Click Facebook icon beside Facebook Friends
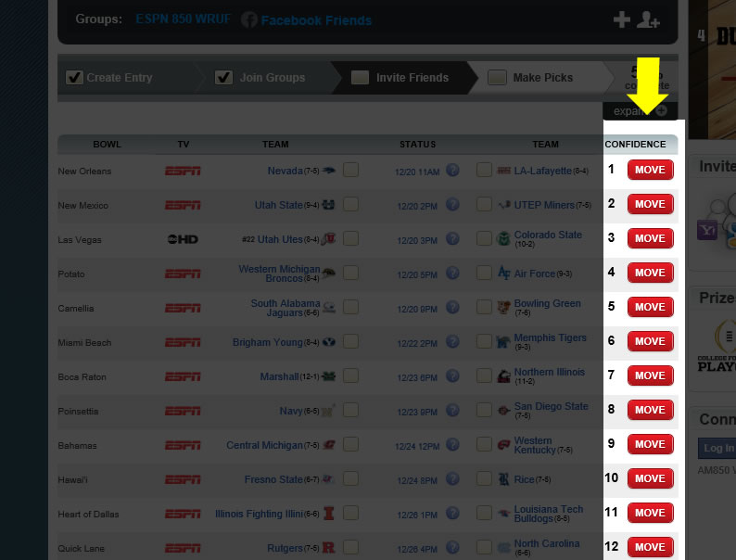736x560 pixels. (x=249, y=19)
